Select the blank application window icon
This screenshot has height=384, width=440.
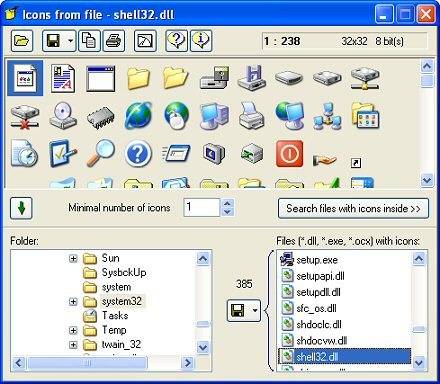(x=100, y=78)
